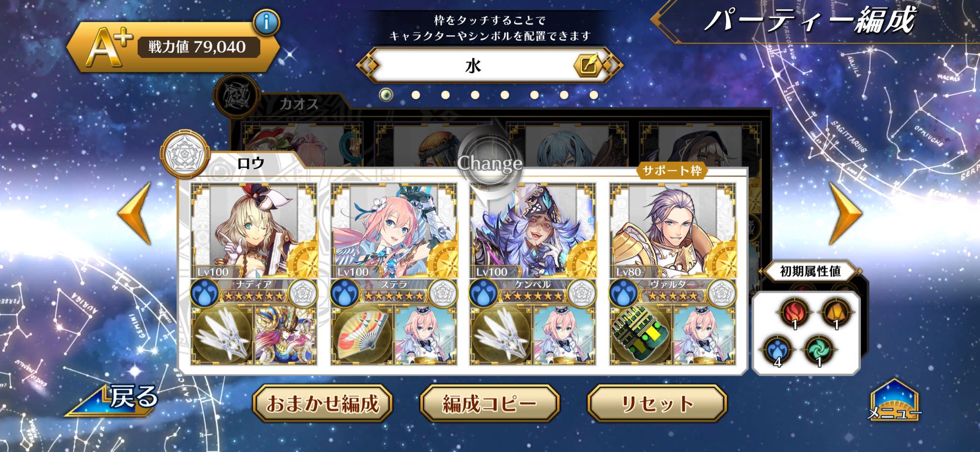This screenshot has height=452, width=980.
Task: Select Nadia's white feather weapon icon
Action: point(222,335)
